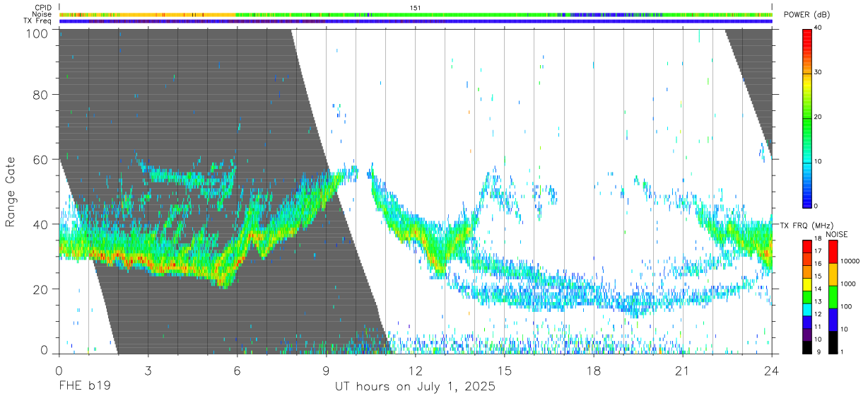Click the TX frequency color scale bar
Viewport: 868px width, 401px height.
pyautogui.click(x=807, y=296)
